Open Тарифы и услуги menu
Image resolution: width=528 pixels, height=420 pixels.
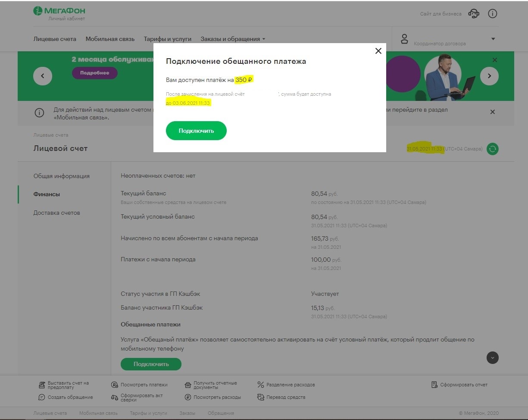(168, 39)
